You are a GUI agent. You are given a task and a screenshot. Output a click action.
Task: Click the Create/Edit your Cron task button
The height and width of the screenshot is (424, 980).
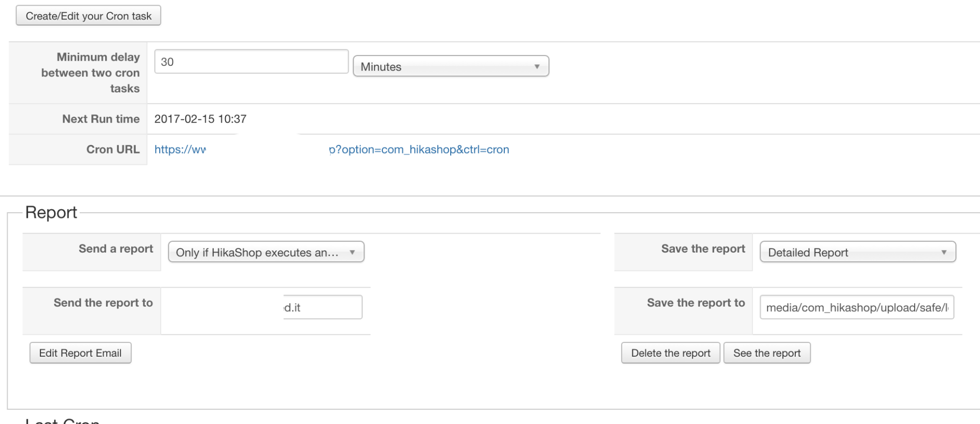[x=88, y=16]
